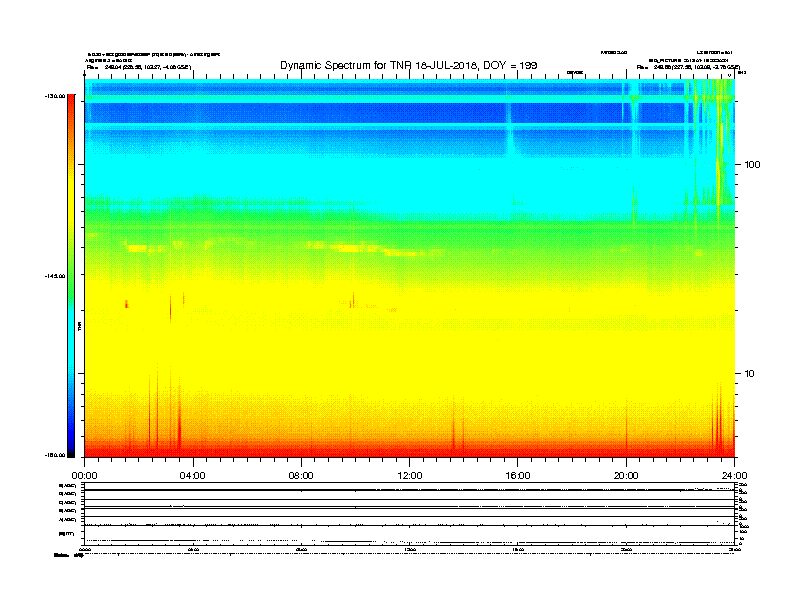Click the 100 frequency axis label
Screen dimensions: 792x612
(x=752, y=165)
